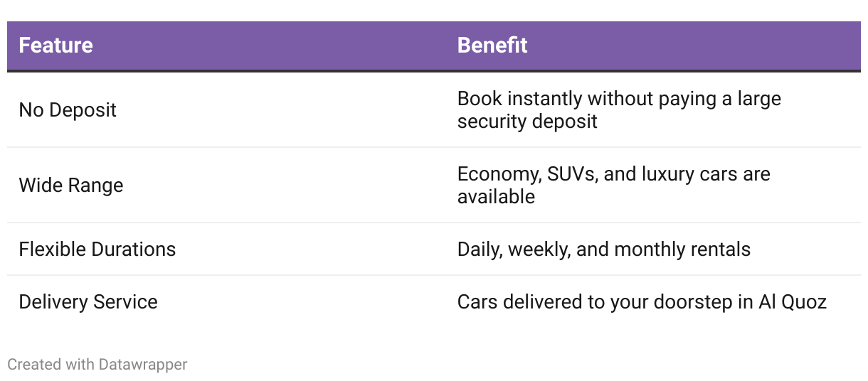The height and width of the screenshot is (381, 868).
Task: Click the word "available" under Wide Range benefit
Action: click(496, 196)
